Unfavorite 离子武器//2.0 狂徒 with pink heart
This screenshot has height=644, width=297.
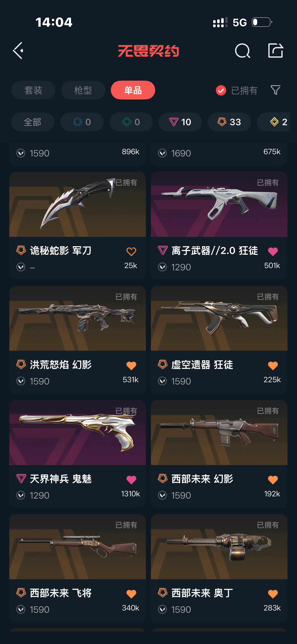273,251
